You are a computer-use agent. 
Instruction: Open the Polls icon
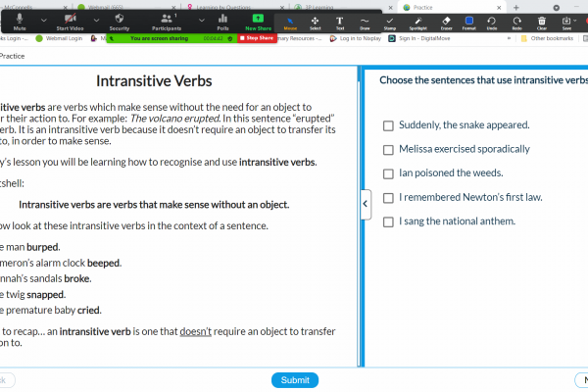pyautogui.click(x=222, y=19)
